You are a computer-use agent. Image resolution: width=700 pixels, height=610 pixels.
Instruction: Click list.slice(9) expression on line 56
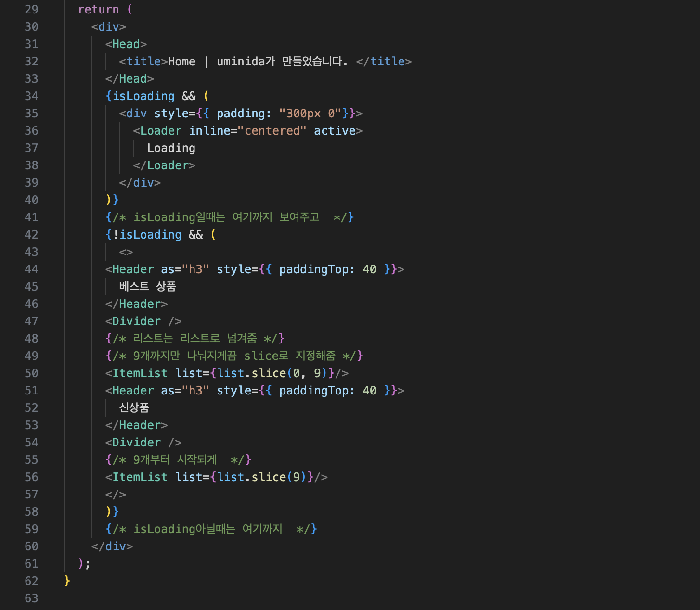click(x=262, y=477)
